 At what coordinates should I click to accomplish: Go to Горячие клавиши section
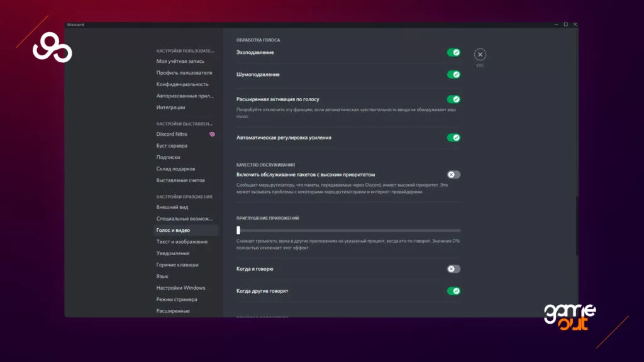177,265
